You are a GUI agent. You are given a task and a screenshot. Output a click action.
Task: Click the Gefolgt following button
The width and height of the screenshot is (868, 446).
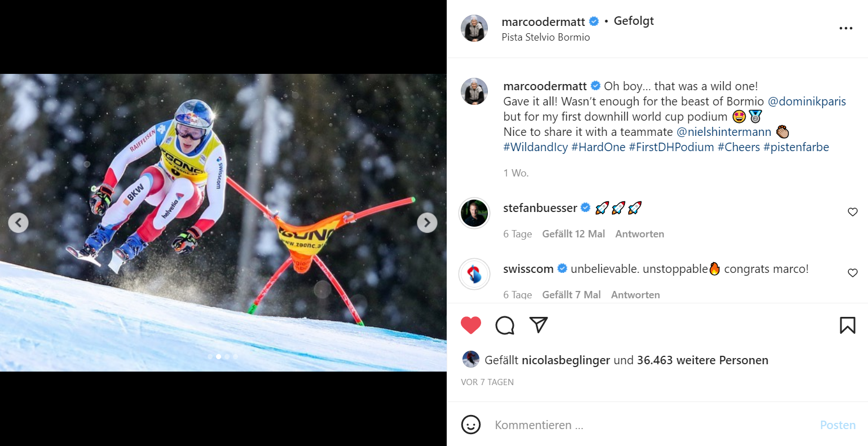tap(633, 21)
